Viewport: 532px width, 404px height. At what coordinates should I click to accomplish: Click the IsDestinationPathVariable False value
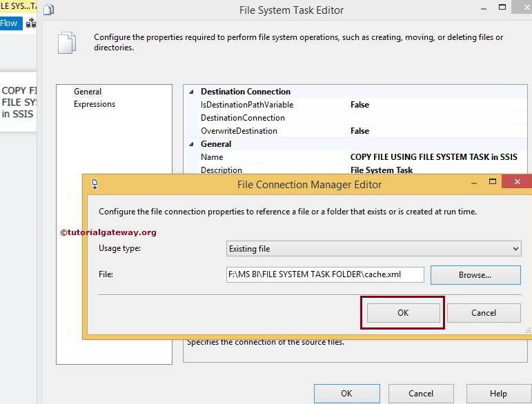359,105
